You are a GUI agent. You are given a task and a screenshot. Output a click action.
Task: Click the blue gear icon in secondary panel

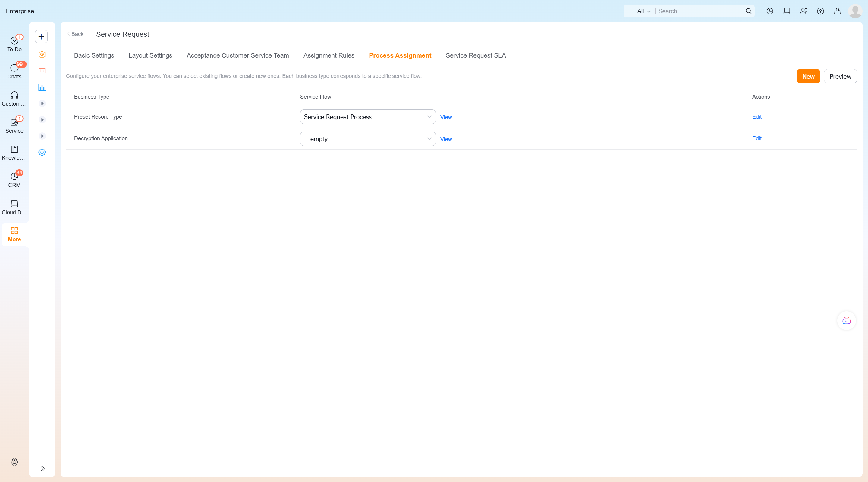(x=42, y=152)
